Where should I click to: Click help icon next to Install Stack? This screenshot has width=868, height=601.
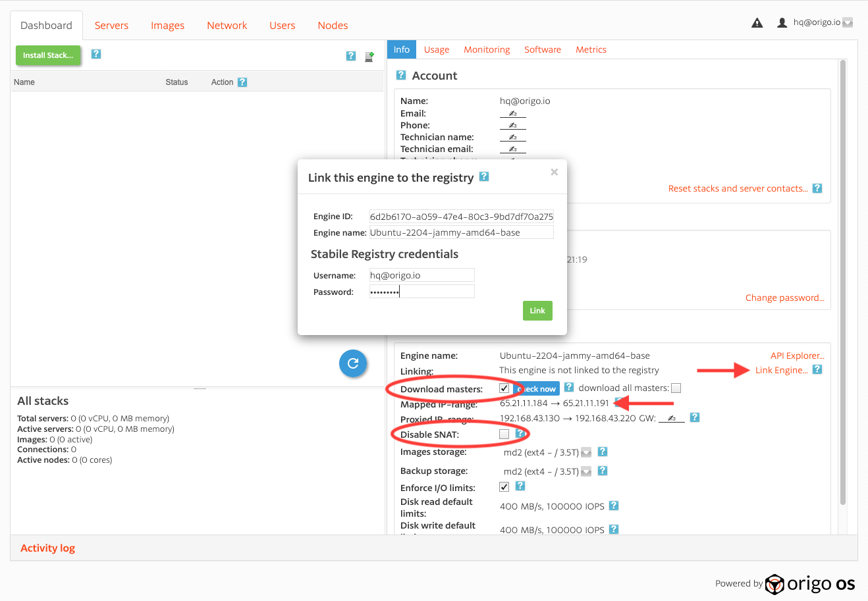(x=96, y=54)
